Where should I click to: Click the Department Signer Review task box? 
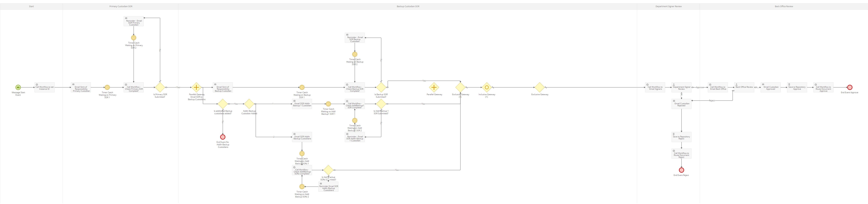pyautogui.click(x=681, y=88)
